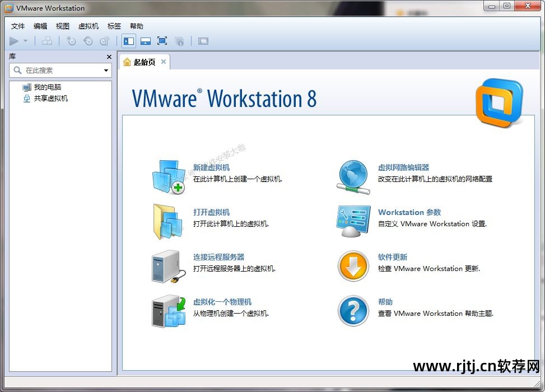Image resolution: width=545 pixels, height=392 pixels.
Task: Click the 连接远程服务器 link
Action: click(x=218, y=257)
